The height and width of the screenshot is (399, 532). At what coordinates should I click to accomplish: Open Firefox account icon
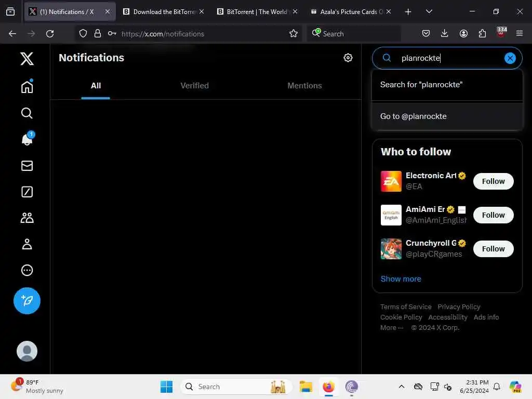(463, 33)
